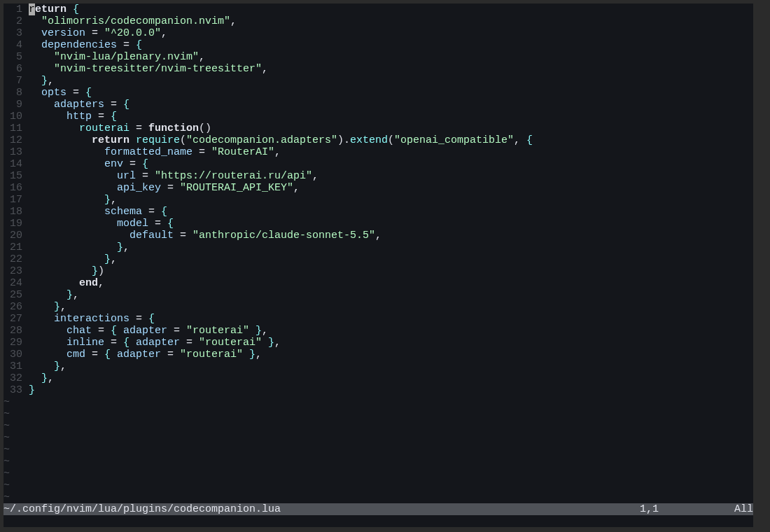Click the "api_key" key on line 16
The width and height of the screenshot is (770, 532).
139,187
